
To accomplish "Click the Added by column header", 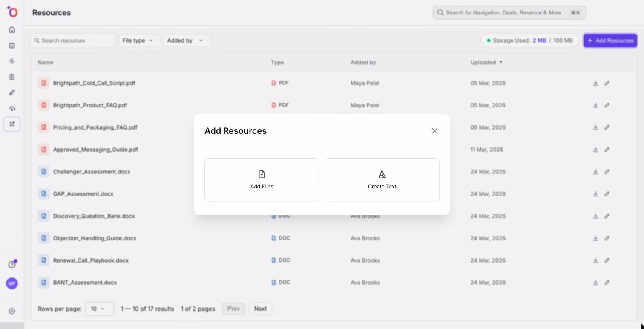I will tap(363, 62).
